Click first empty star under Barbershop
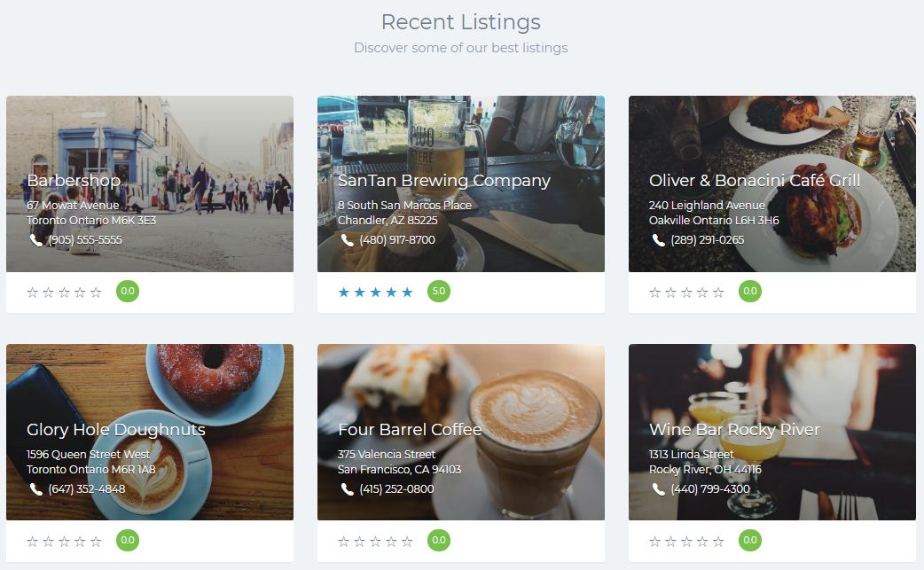Viewport: 924px width, 570px height. click(x=33, y=293)
